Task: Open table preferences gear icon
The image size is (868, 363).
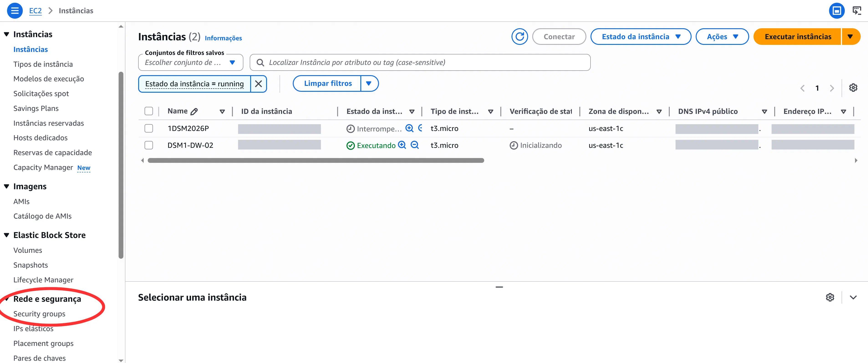Action: pos(853,88)
